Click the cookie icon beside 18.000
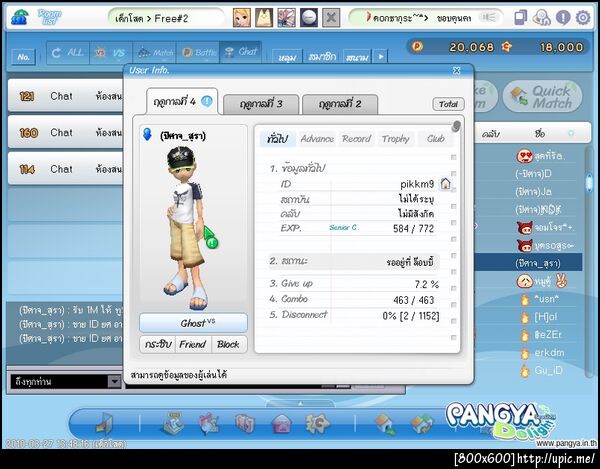The image size is (600, 469). point(507,47)
